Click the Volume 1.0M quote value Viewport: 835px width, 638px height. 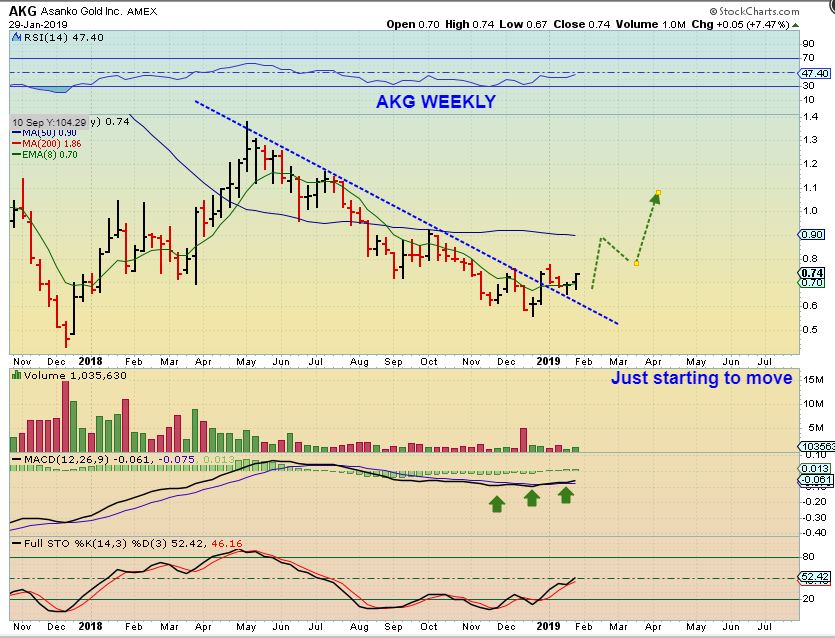651,24
